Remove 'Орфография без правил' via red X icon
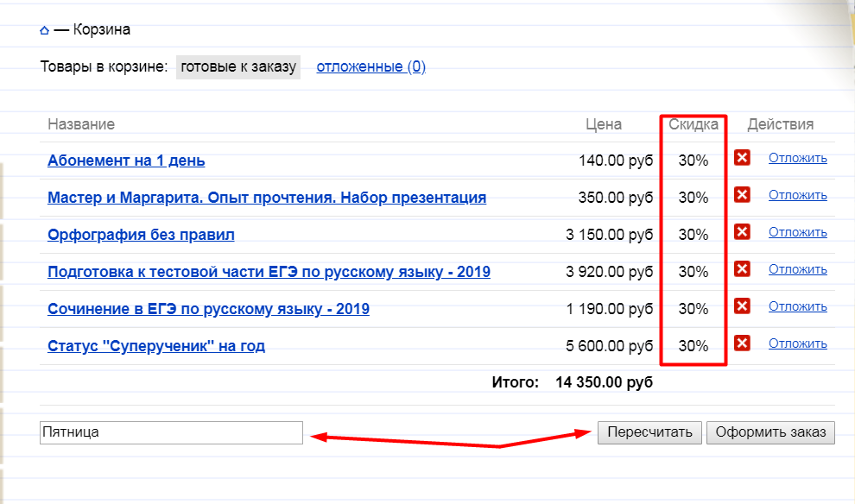Viewport: 855px width, 504px height. [x=742, y=232]
